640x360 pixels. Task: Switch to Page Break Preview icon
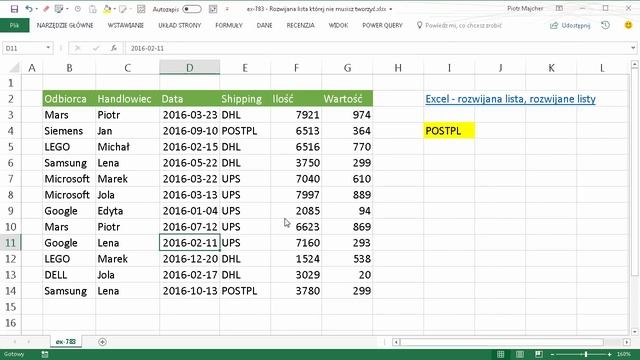coord(539,354)
